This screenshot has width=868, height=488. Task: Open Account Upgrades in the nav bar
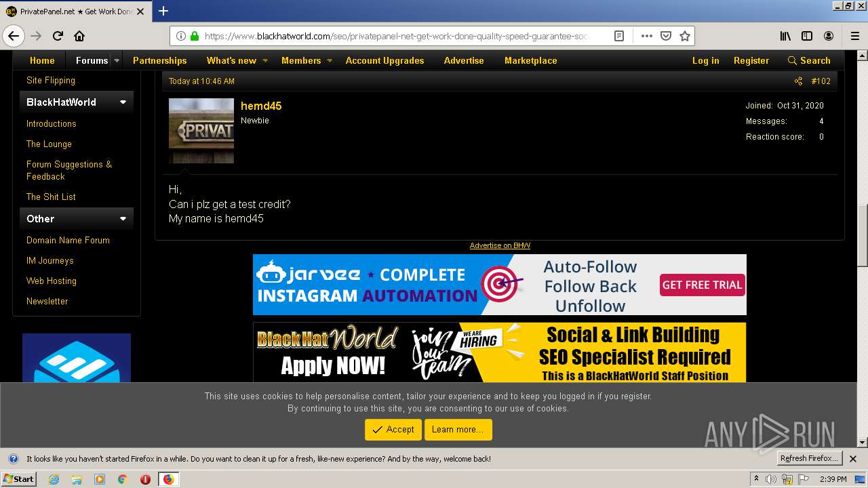(x=384, y=60)
